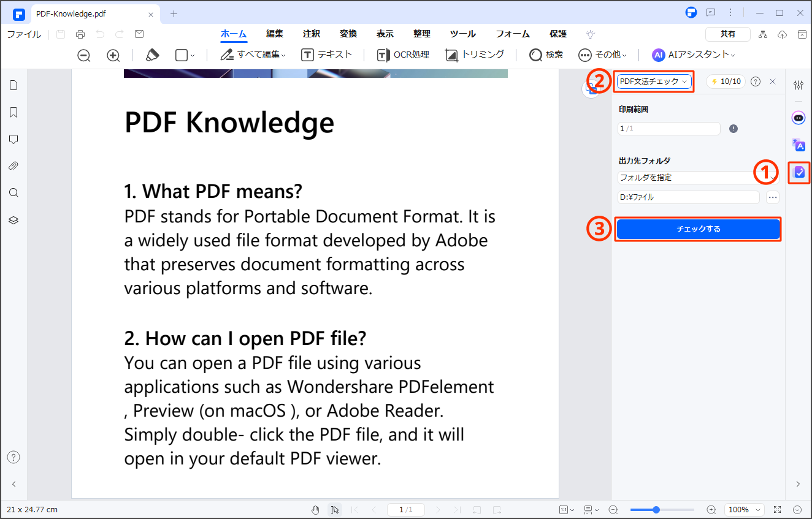This screenshot has width=812, height=519.
Task: Click the Wondershare account icon in title bar
Action: pyautogui.click(x=691, y=12)
